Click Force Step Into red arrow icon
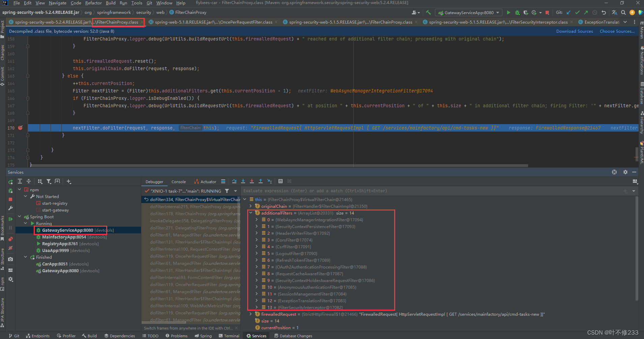 coord(252,181)
